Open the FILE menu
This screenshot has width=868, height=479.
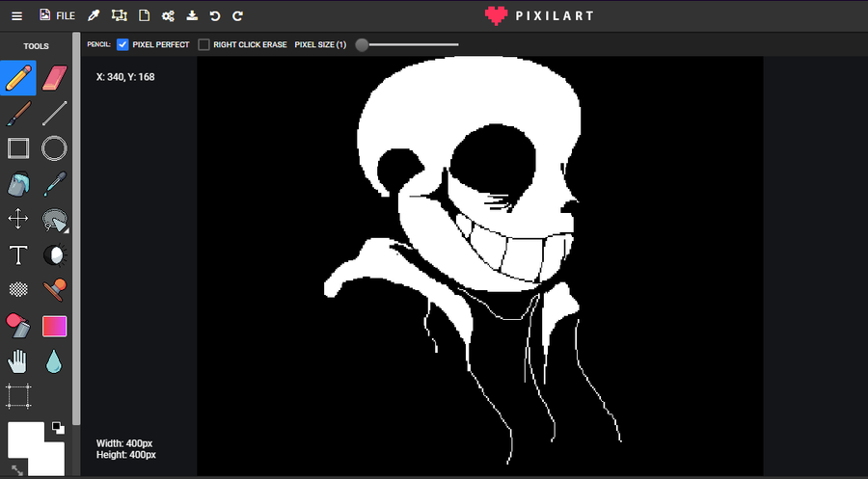57,15
